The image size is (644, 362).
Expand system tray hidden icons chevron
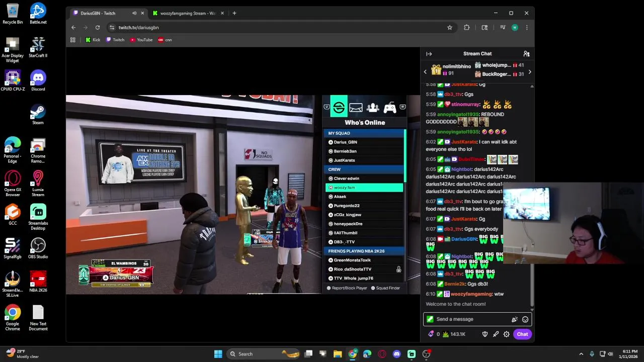(581, 354)
